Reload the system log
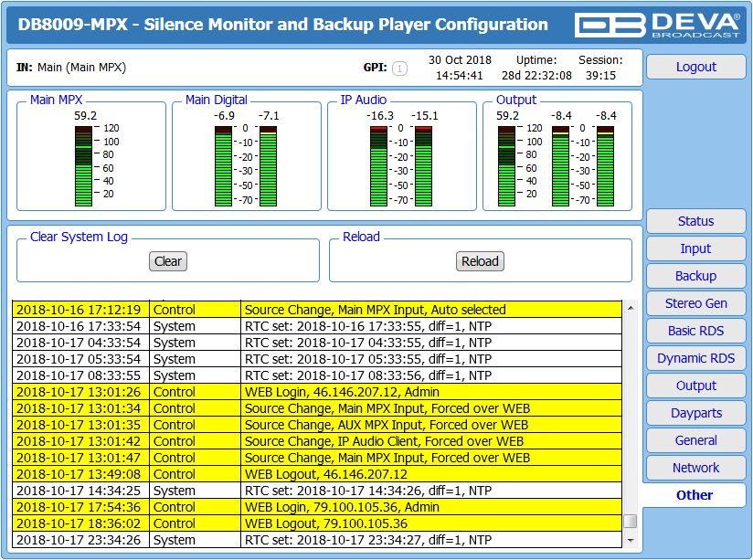753x560 pixels. [x=480, y=261]
